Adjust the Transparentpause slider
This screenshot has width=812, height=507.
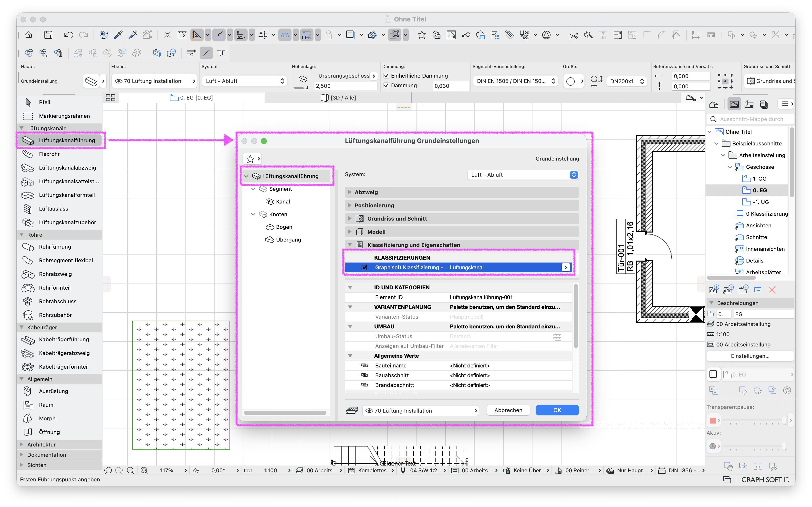click(x=753, y=420)
